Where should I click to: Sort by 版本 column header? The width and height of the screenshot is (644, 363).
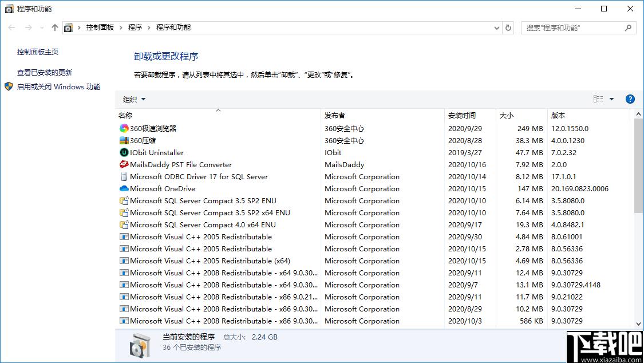(588, 116)
